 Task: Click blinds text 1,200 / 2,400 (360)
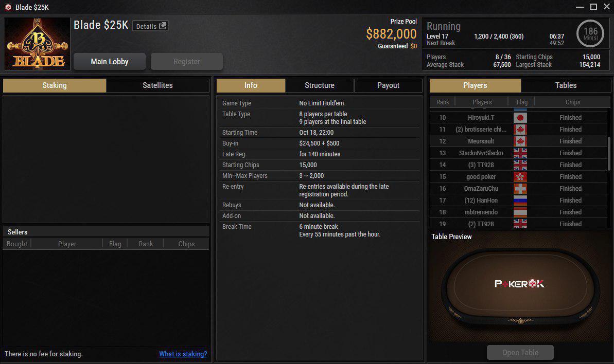pos(499,37)
